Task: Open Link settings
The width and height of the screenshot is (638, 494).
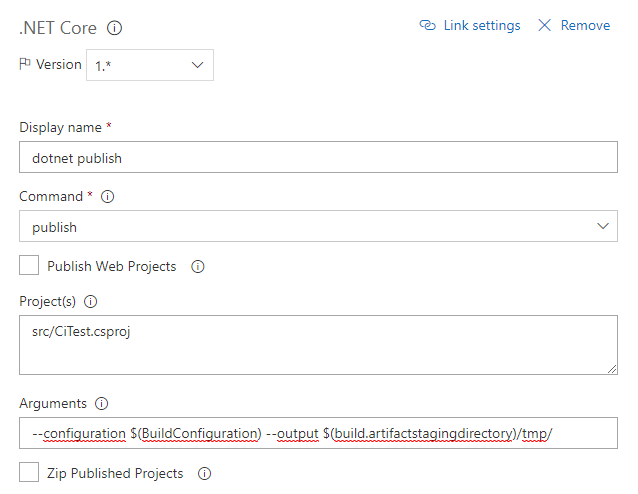Action: tap(482, 25)
